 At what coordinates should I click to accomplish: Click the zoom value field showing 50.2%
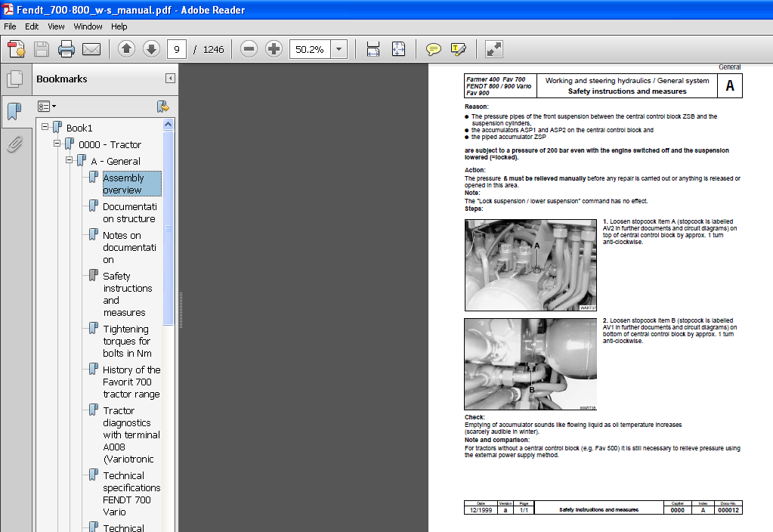click(310, 49)
